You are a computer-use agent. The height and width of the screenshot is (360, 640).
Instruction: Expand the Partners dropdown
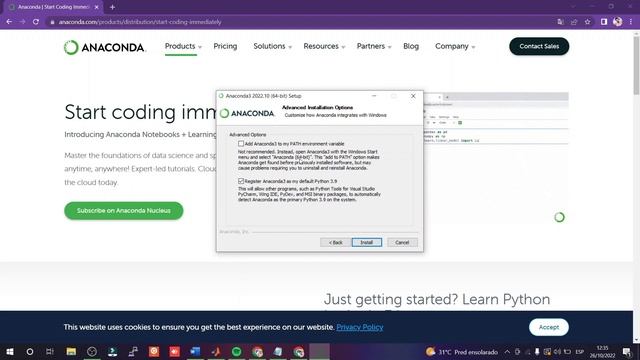click(x=374, y=47)
